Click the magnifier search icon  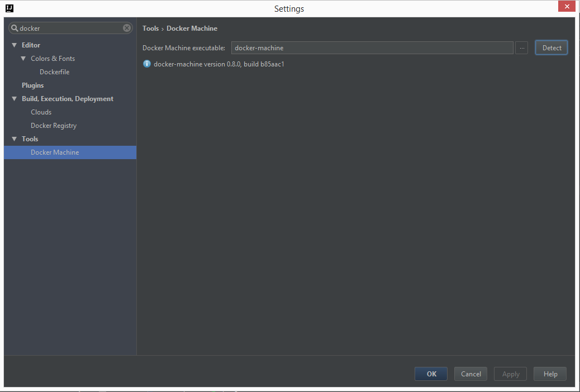coord(15,28)
